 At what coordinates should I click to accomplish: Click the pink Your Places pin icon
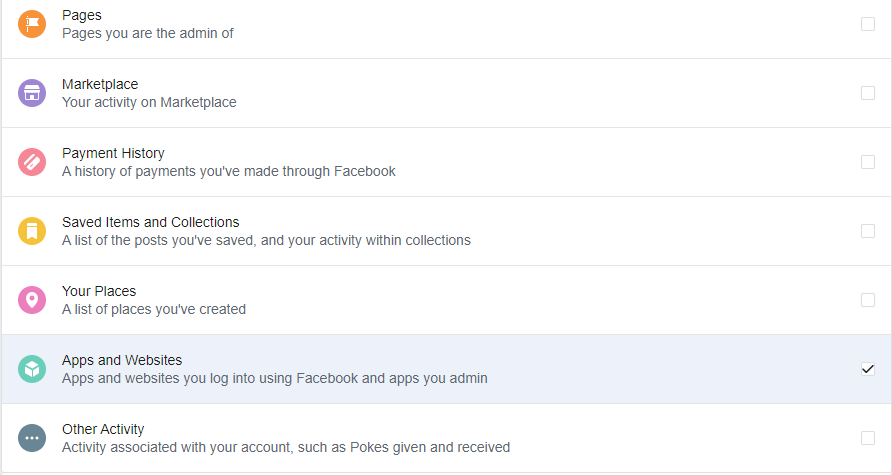click(x=32, y=300)
